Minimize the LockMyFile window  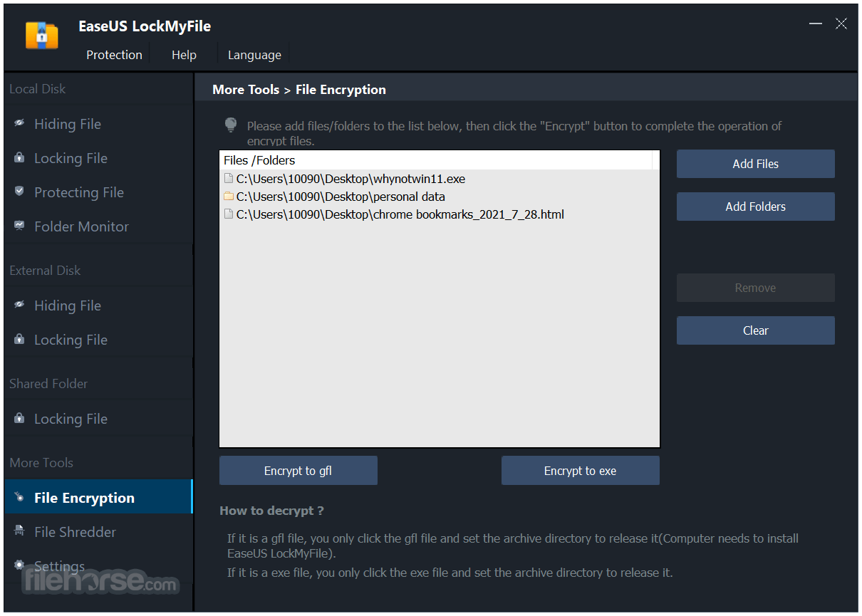tap(816, 24)
